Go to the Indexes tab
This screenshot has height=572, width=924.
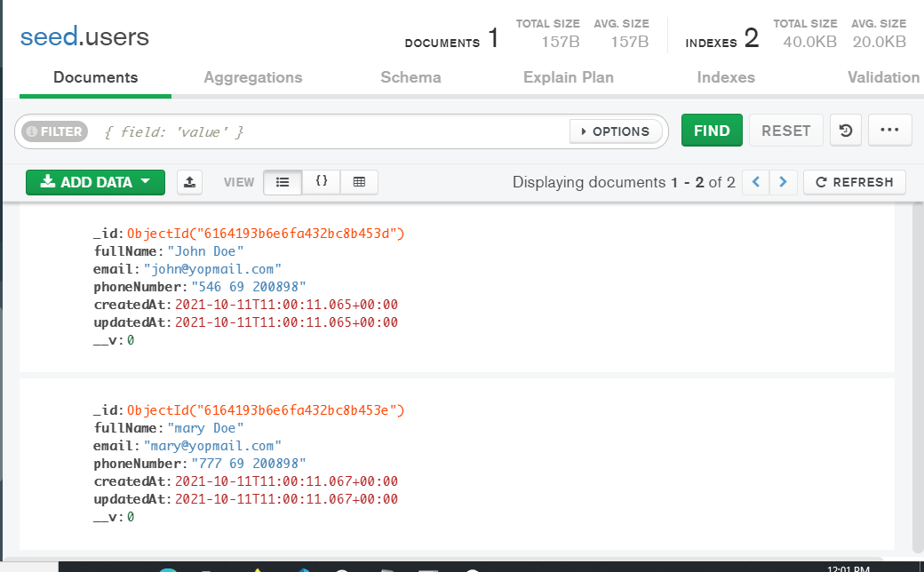(x=726, y=77)
